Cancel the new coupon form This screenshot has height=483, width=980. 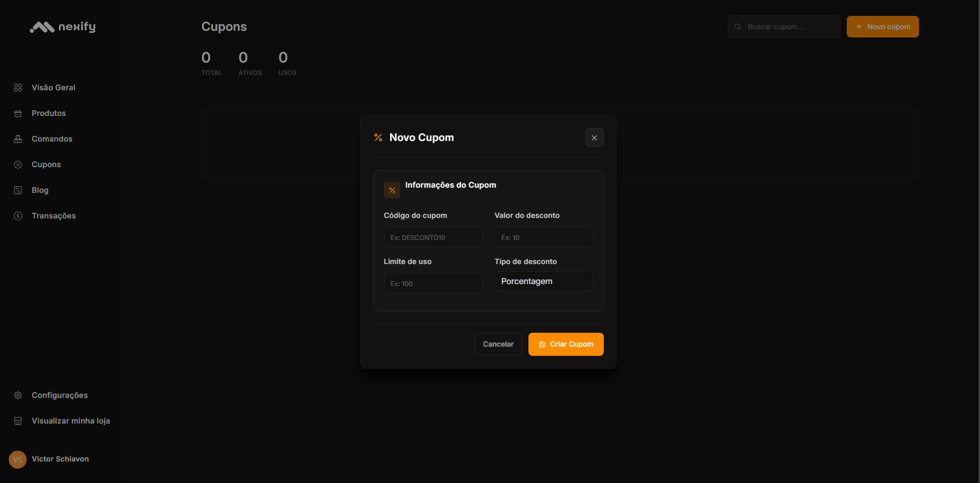(x=498, y=344)
